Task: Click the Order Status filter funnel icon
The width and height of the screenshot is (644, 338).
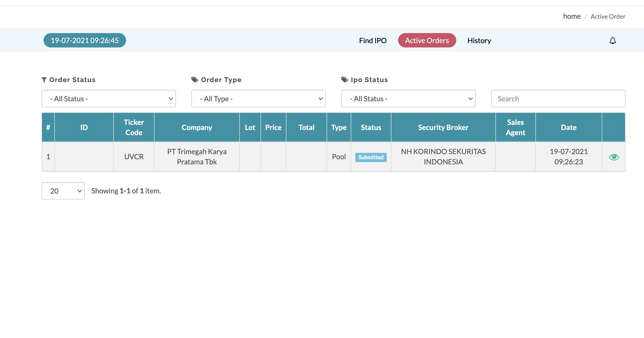Action: pyautogui.click(x=44, y=80)
